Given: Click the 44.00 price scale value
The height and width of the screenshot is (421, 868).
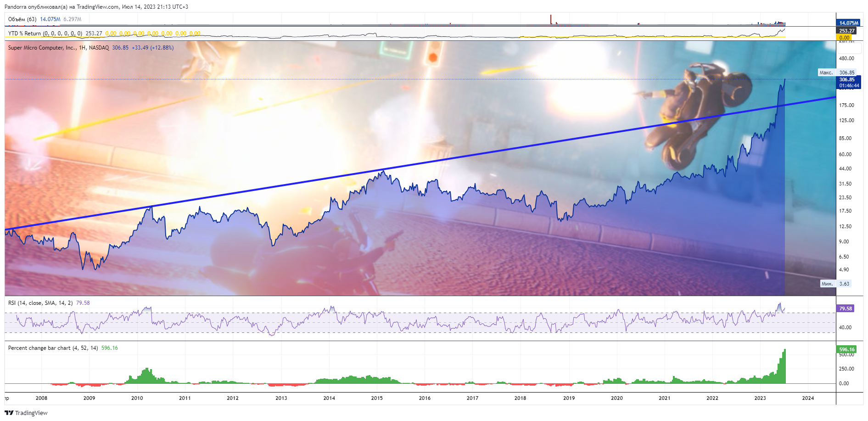Looking at the screenshot, I should [x=845, y=168].
